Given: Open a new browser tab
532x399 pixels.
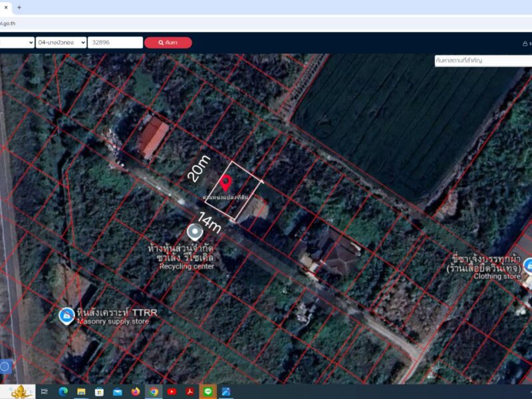Looking at the screenshot, I should (19, 7).
